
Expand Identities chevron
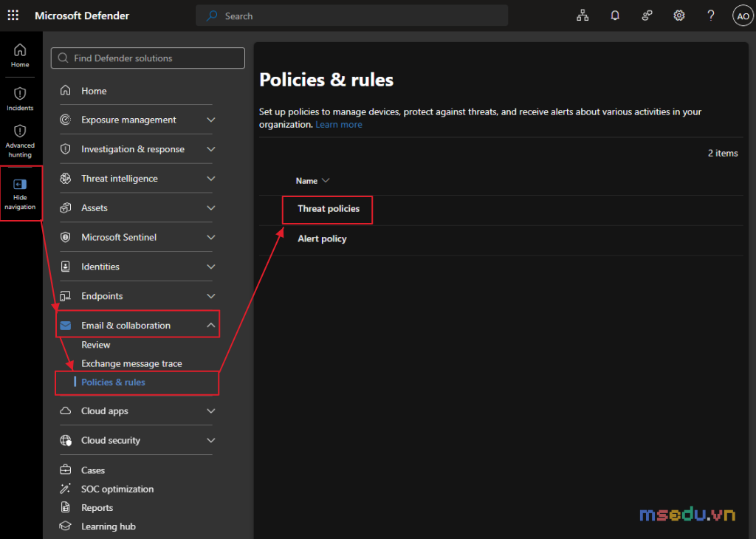(x=210, y=267)
